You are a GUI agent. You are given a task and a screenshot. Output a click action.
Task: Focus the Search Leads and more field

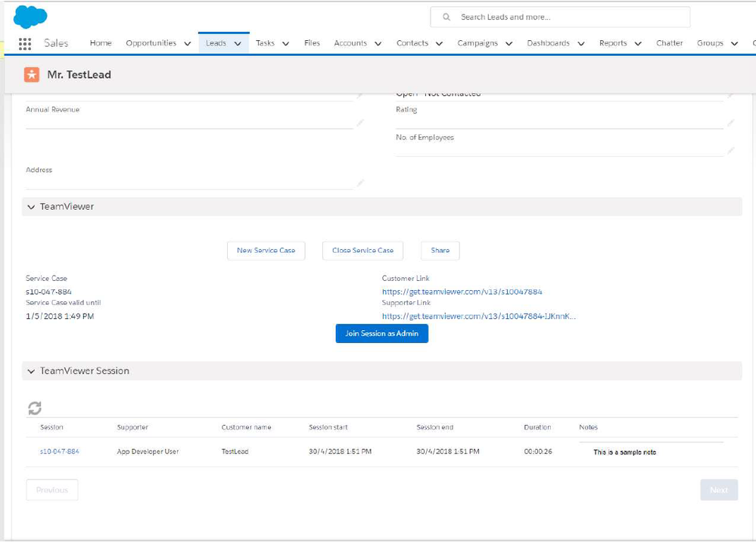click(x=560, y=17)
